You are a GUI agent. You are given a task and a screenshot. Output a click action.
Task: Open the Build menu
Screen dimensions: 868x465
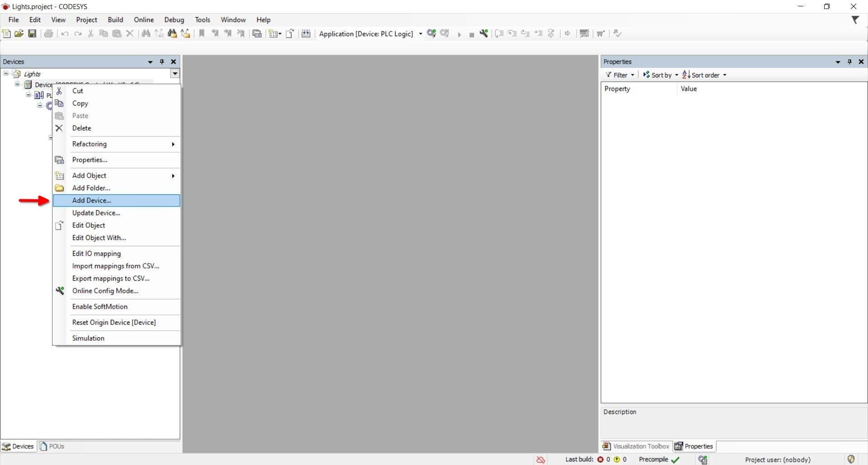point(115,20)
